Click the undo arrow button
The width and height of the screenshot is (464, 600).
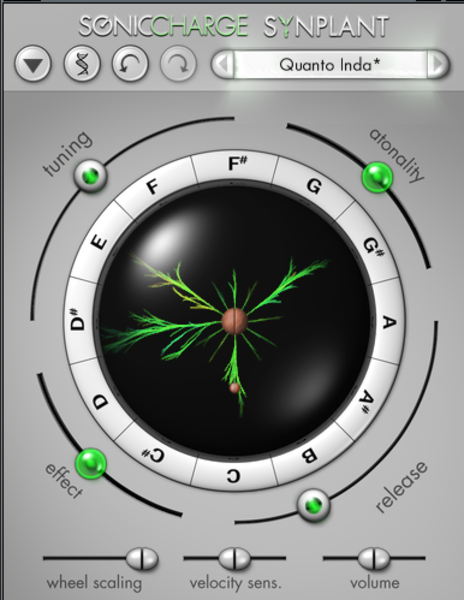click(x=130, y=64)
